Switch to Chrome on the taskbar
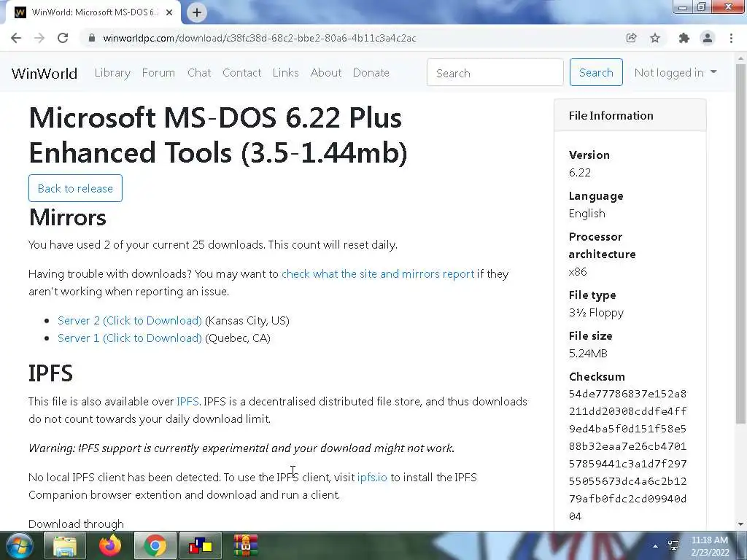Image resolution: width=747 pixels, height=560 pixels. pyautogui.click(x=155, y=545)
